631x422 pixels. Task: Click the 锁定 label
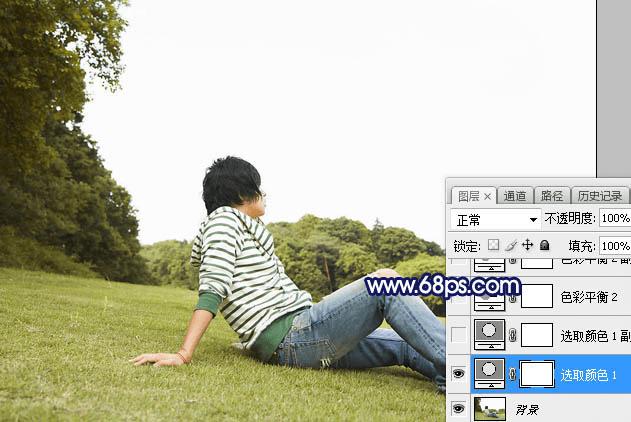click(467, 246)
